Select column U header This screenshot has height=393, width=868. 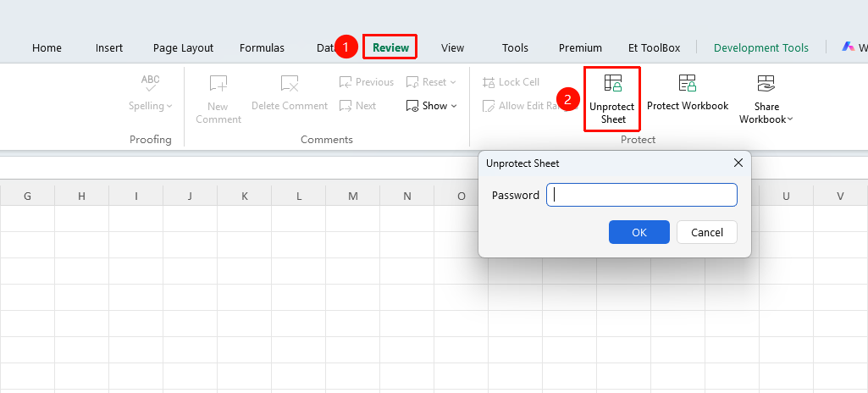click(786, 196)
